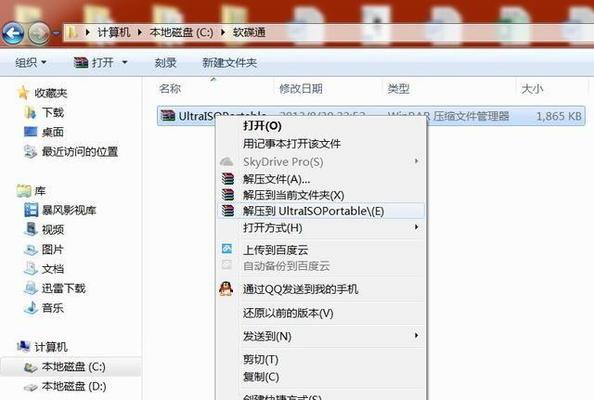Image resolution: width=594 pixels, height=400 pixels.
Task: Select 还原以前的版本(V) in context menu
Action: pyautogui.click(x=288, y=313)
